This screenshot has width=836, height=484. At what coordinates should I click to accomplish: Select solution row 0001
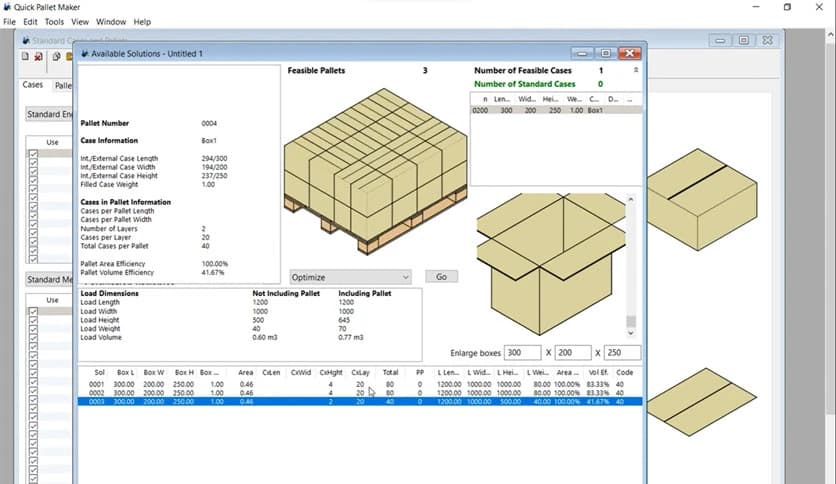pos(360,384)
